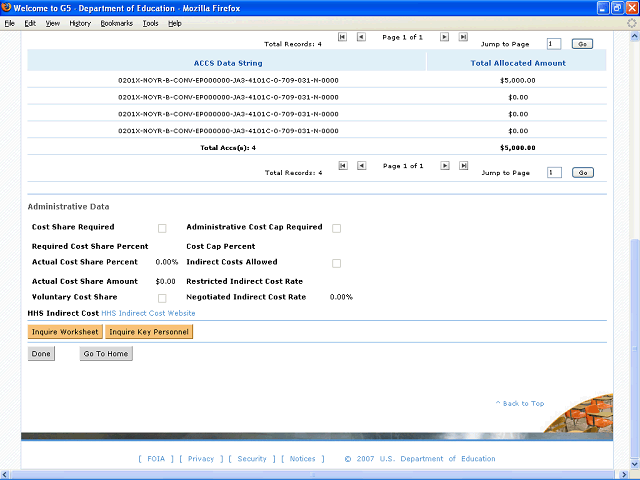Go to first page in top pager

[342, 37]
